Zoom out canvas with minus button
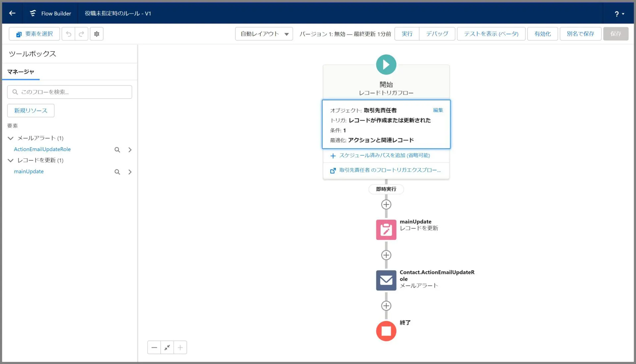636x364 pixels. 154,347
